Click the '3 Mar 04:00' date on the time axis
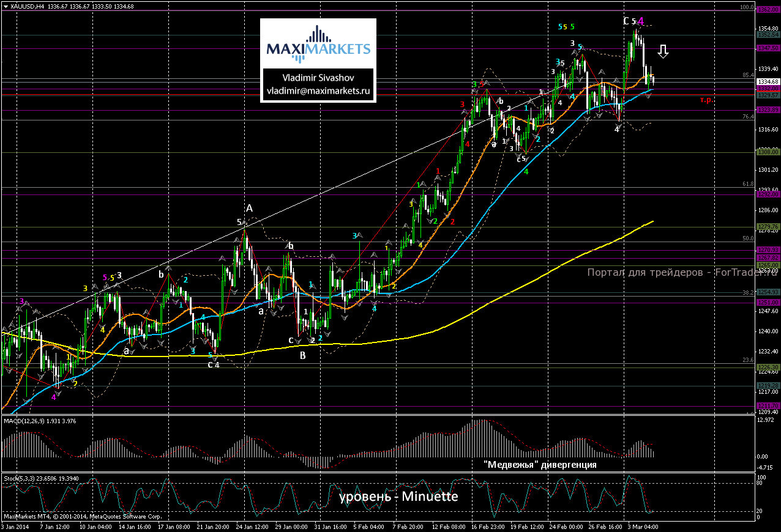 coord(643,526)
